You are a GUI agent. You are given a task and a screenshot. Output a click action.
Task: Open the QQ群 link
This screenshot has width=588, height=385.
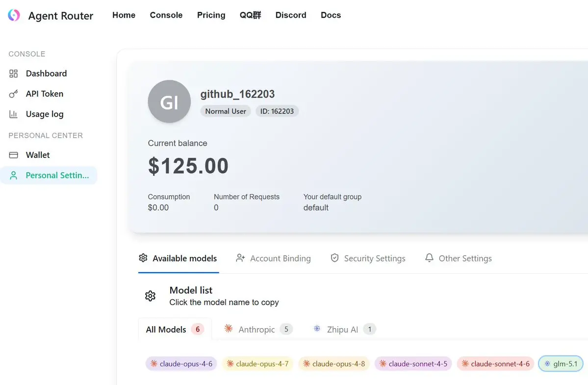tap(250, 15)
